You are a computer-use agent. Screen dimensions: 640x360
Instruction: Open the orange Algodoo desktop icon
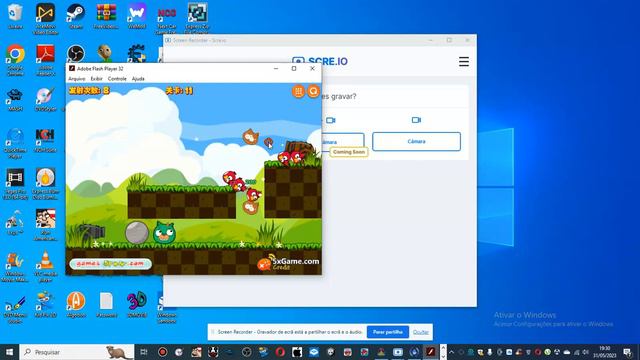(x=76, y=304)
